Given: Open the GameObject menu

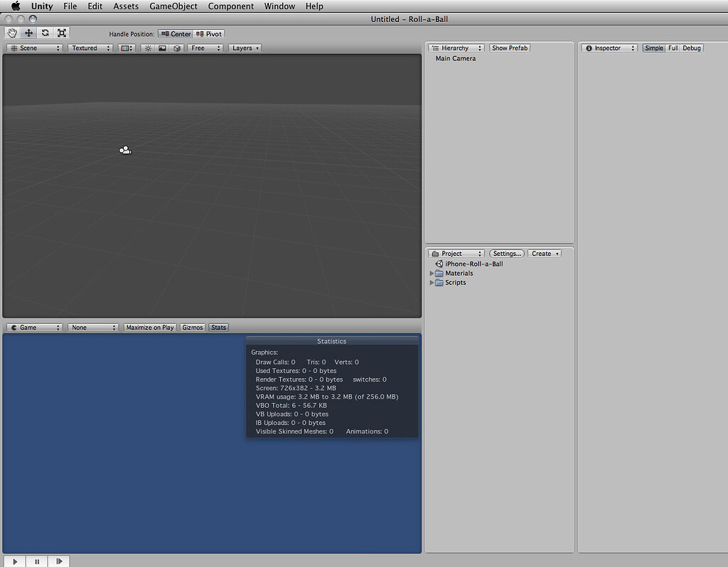Looking at the screenshot, I should click(x=173, y=6).
